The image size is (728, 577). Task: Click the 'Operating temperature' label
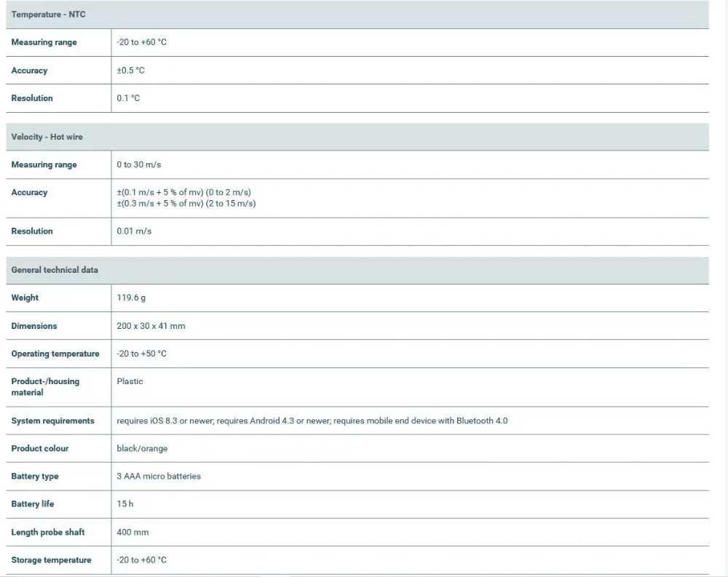[x=55, y=354]
